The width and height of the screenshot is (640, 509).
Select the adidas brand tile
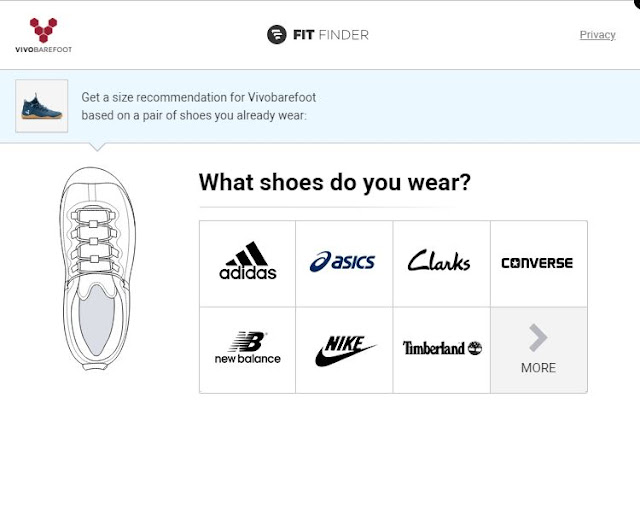pyautogui.click(x=248, y=263)
